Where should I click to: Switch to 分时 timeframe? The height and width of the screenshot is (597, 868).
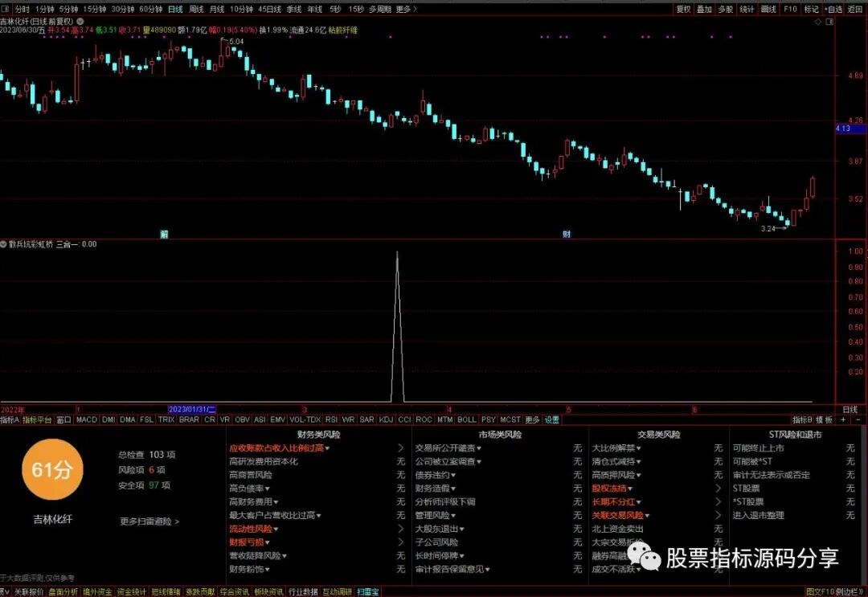(23, 10)
